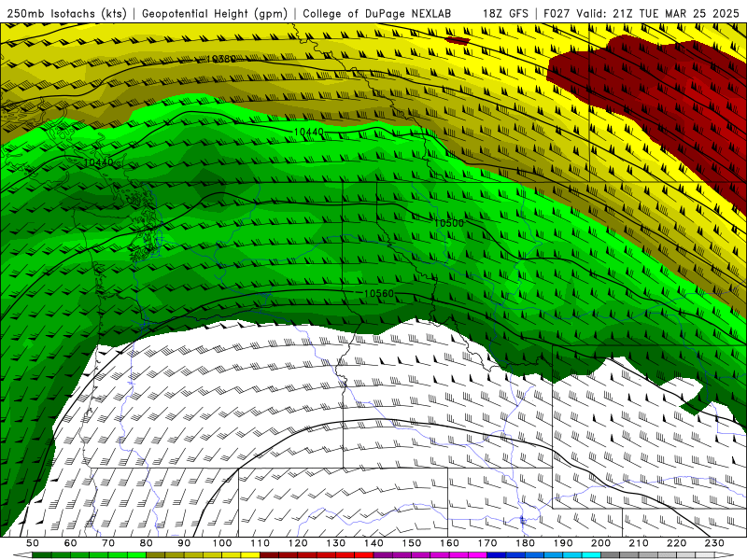Pick the bright green 75-80 kt swatch
The height and width of the screenshot is (560, 747).
(136, 554)
